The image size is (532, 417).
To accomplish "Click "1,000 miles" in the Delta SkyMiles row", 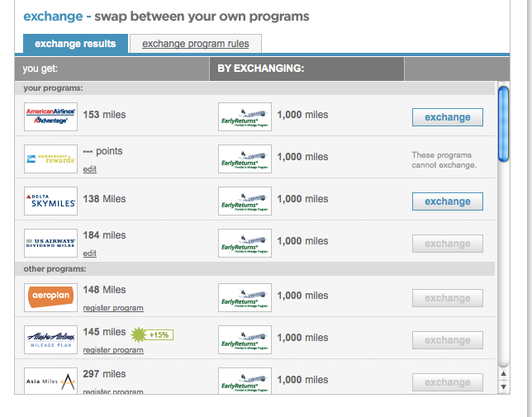I will click(x=302, y=199).
